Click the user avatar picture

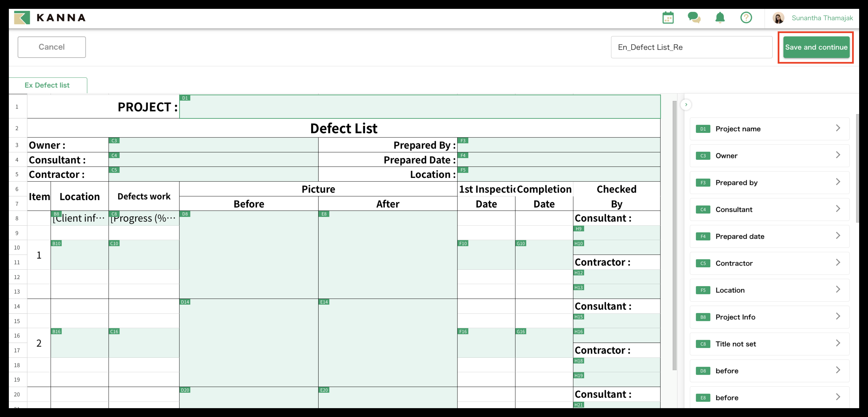tap(778, 18)
